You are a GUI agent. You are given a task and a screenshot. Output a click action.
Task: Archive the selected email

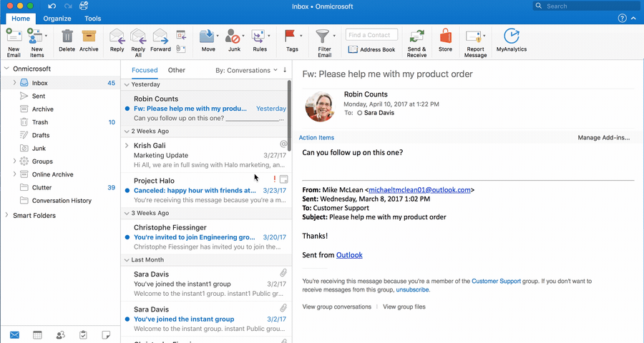(89, 37)
